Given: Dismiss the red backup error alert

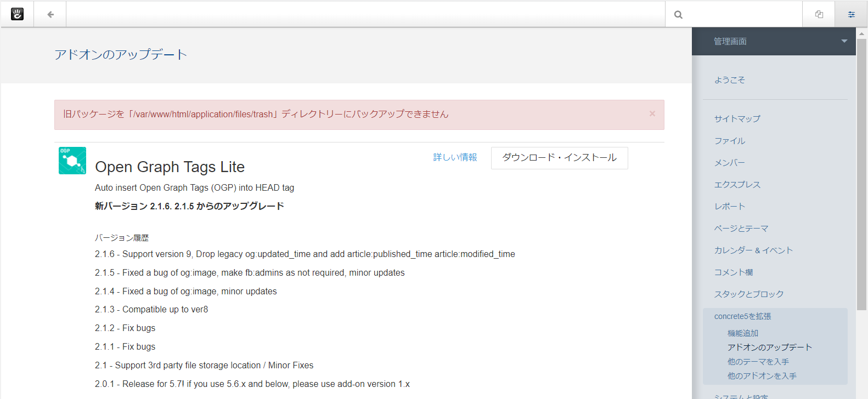Looking at the screenshot, I should pyautogui.click(x=652, y=113).
